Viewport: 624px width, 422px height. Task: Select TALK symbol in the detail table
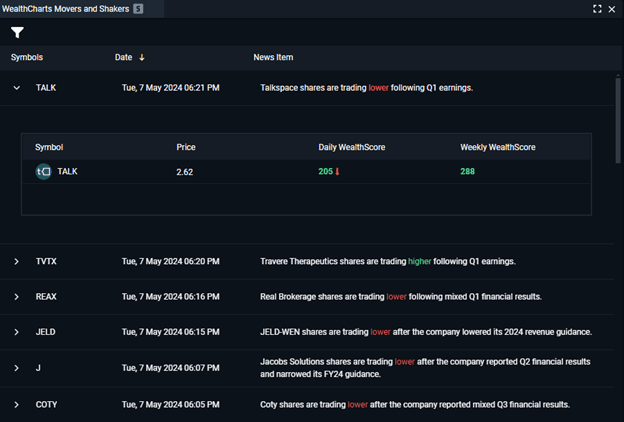(x=67, y=172)
